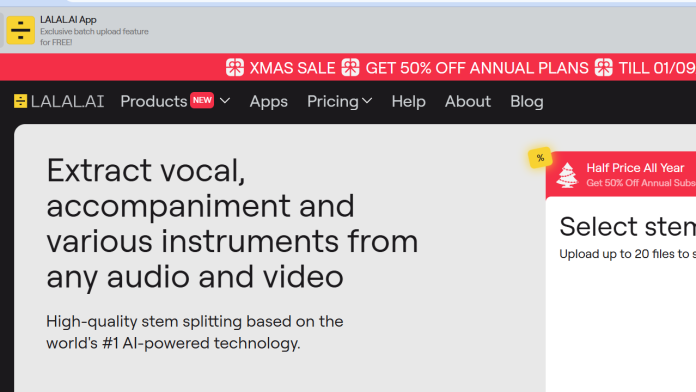Click the Select stem heading panel
696x392 pixels.
tap(627, 226)
